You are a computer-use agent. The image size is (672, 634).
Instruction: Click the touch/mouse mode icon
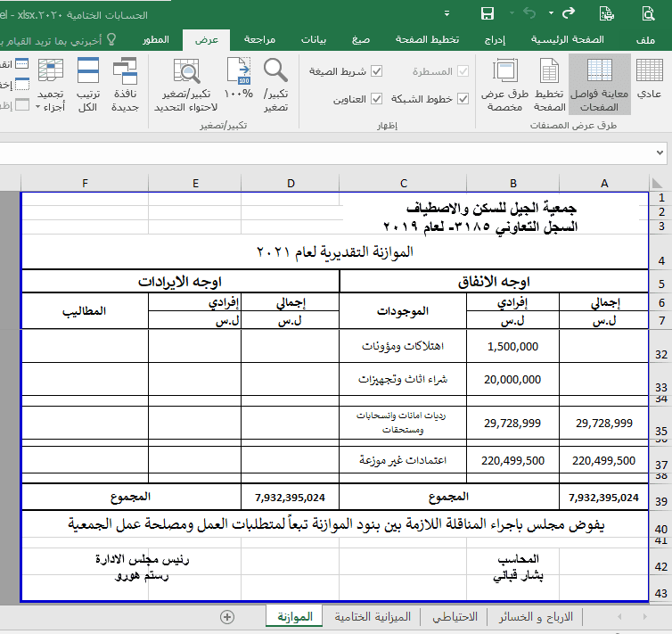[x=606, y=13]
